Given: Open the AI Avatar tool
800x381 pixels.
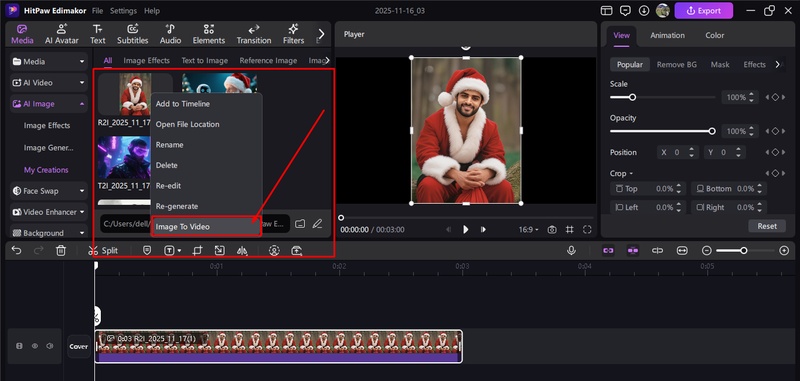Looking at the screenshot, I should [x=62, y=34].
